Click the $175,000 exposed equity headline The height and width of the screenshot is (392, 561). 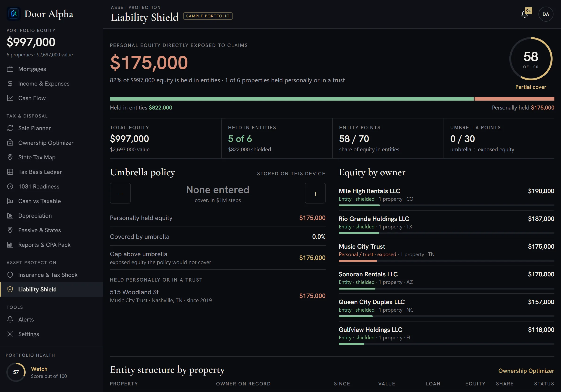tap(149, 63)
